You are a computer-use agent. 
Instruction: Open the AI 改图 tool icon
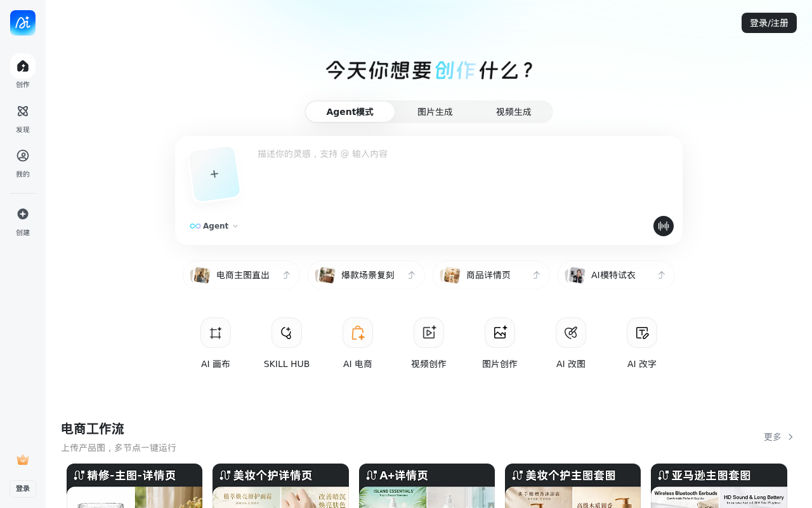click(x=571, y=333)
